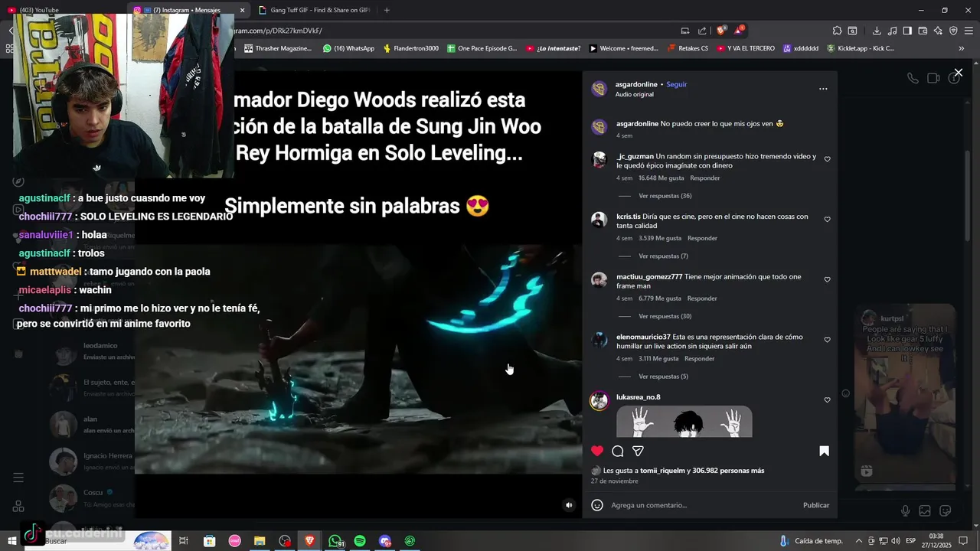The width and height of the screenshot is (980, 551).
Task: Toggle the browser sidebar panel icon
Action: pyautogui.click(x=907, y=31)
